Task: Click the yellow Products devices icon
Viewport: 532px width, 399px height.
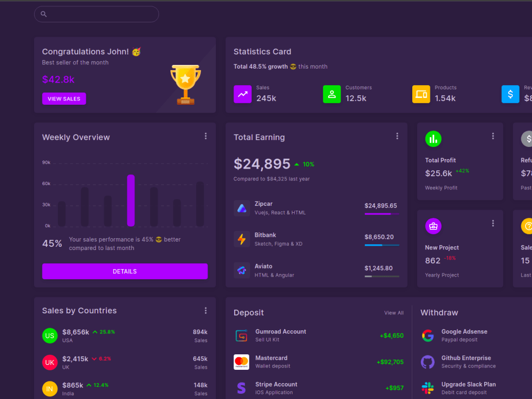Action: tap(421, 94)
